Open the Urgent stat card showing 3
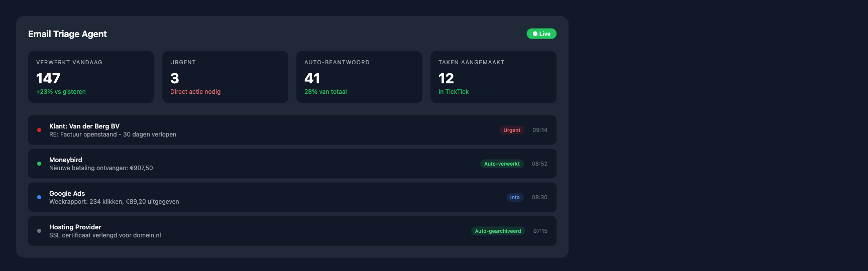The height and width of the screenshot is (271, 868). (225, 77)
